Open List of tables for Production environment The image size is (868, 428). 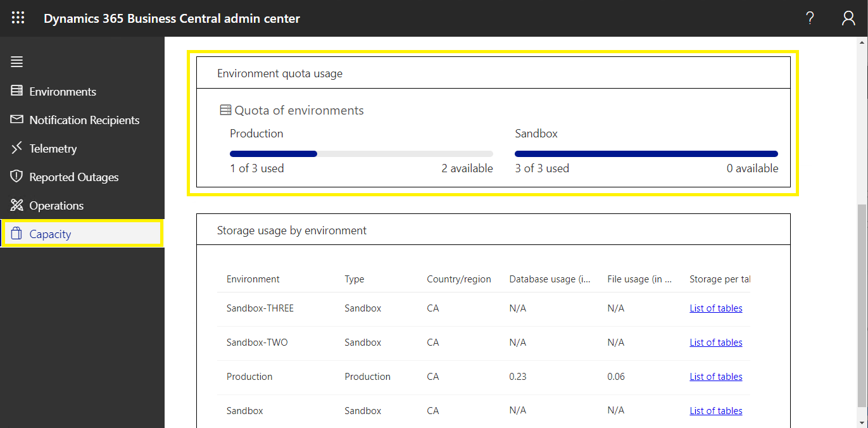coord(716,377)
